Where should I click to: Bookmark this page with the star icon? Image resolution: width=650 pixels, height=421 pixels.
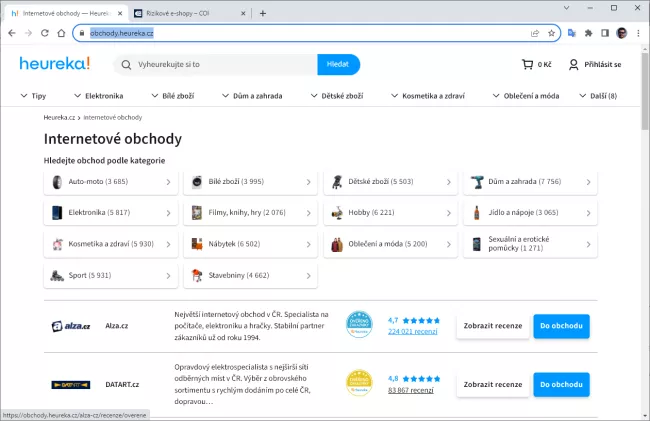pyautogui.click(x=551, y=33)
